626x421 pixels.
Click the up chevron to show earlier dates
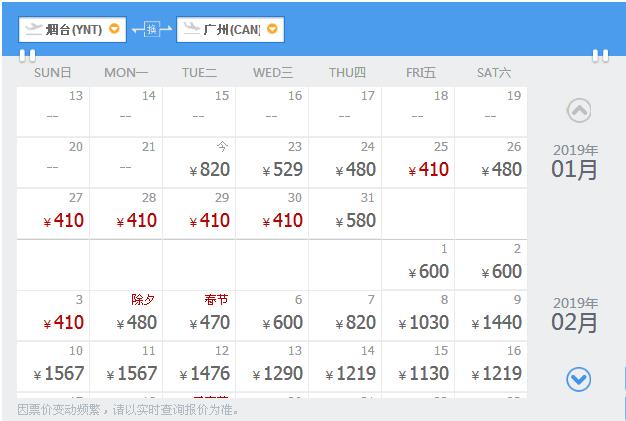(579, 110)
